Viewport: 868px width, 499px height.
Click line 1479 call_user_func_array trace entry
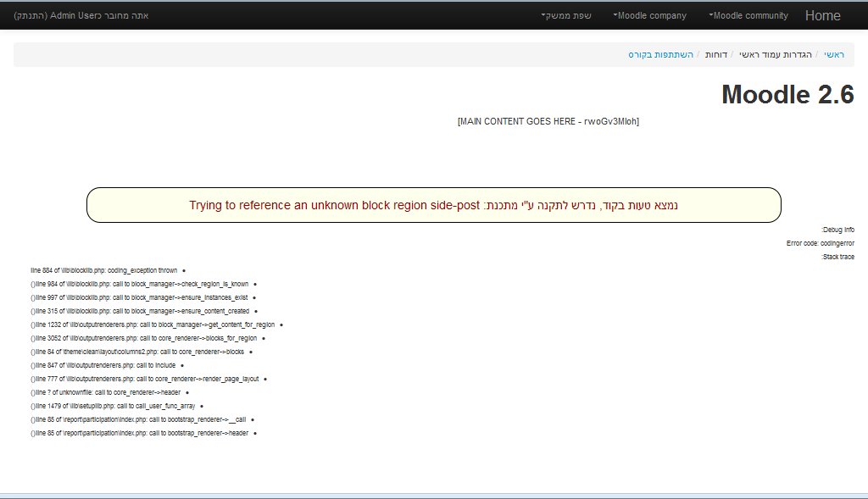[113, 406]
